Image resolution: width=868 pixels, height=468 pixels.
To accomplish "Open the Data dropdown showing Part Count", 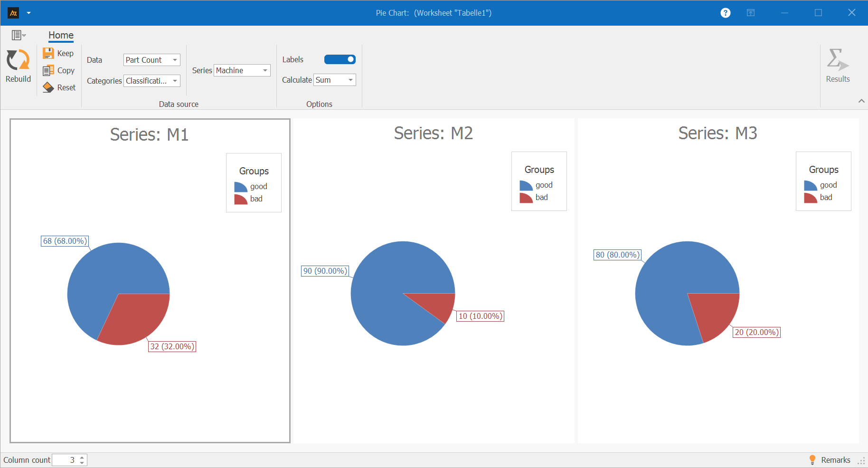I will point(151,60).
